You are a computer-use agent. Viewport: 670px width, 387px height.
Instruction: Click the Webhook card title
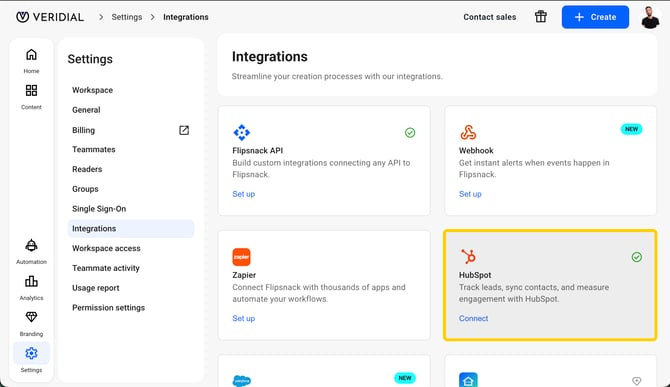[x=476, y=150]
